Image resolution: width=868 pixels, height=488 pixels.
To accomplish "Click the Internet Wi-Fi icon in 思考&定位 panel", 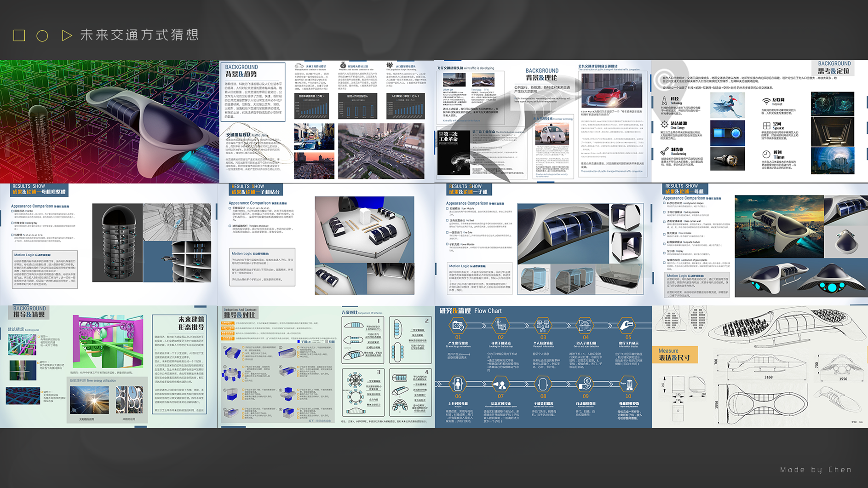I will pyautogui.click(x=766, y=101).
